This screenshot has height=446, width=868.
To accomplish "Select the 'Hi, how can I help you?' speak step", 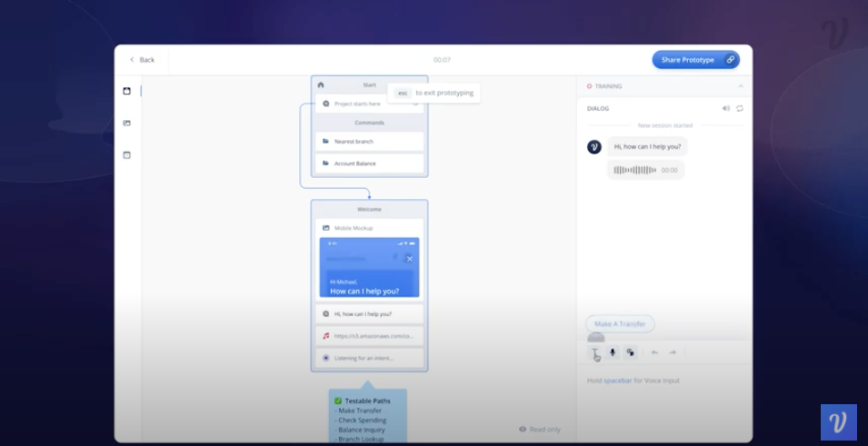I will (369, 313).
